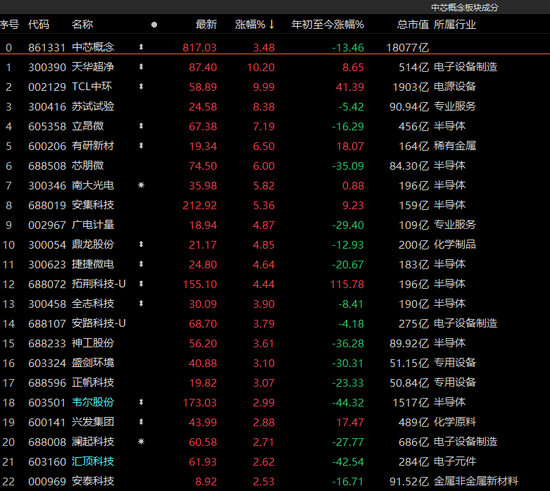Click the 名称 column header
Screen dimensions: 550x491
(x=82, y=24)
